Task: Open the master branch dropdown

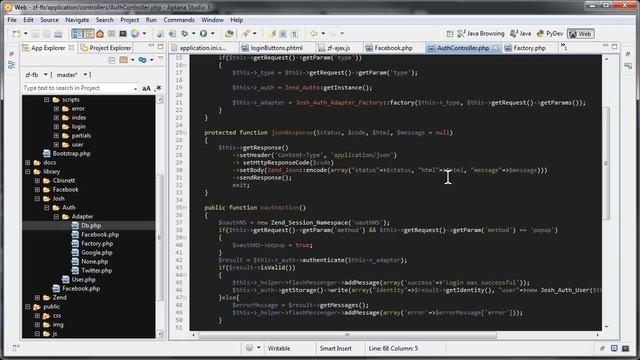Action: tap(85, 75)
